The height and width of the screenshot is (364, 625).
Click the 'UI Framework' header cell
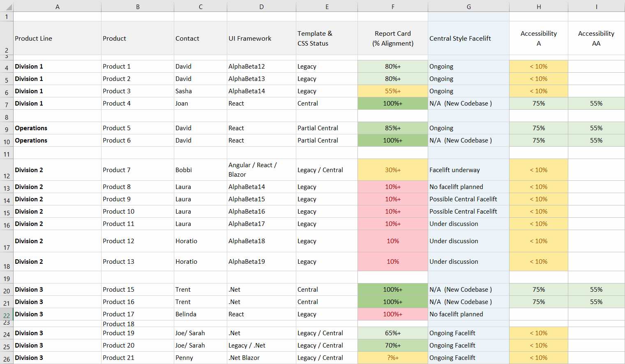[261, 38]
